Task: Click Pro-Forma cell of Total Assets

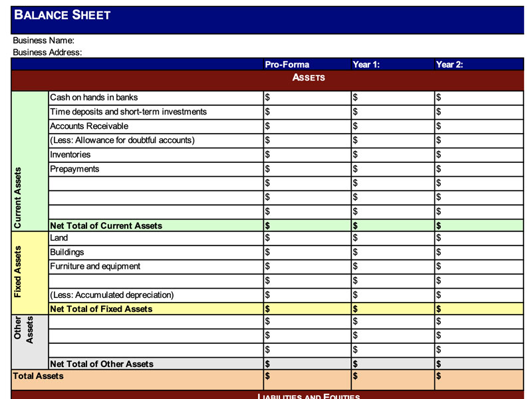Action: coord(307,380)
